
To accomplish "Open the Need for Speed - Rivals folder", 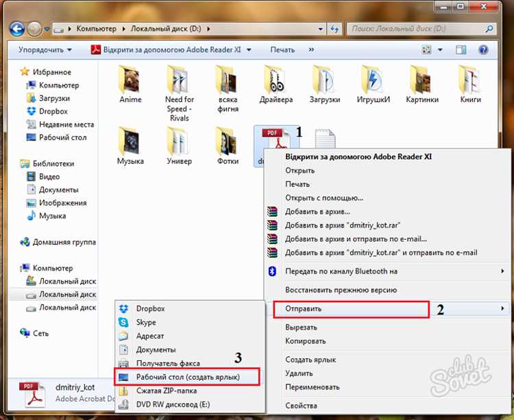I will [x=180, y=80].
